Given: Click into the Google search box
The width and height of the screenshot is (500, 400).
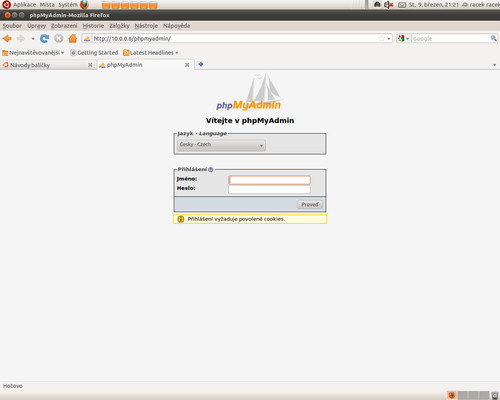Looking at the screenshot, I should point(451,39).
